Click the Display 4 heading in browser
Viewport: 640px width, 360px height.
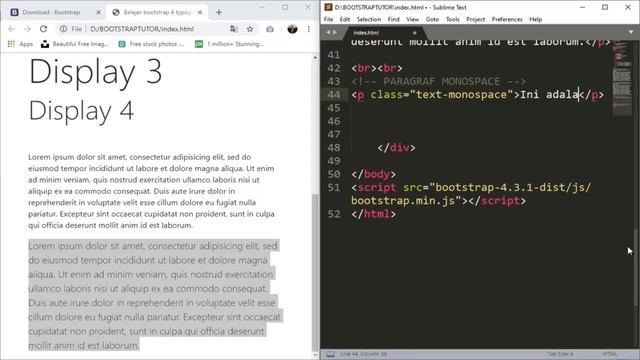81,111
